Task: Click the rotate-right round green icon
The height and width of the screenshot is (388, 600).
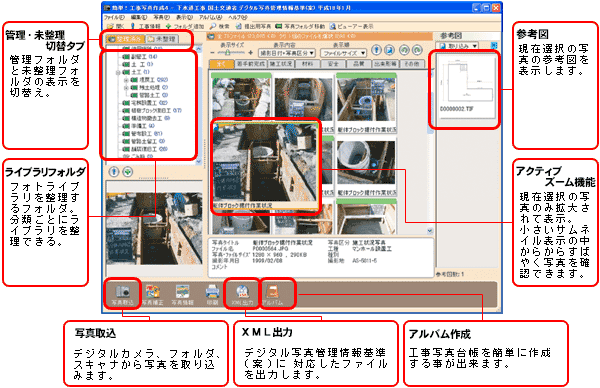Action: click(x=417, y=50)
